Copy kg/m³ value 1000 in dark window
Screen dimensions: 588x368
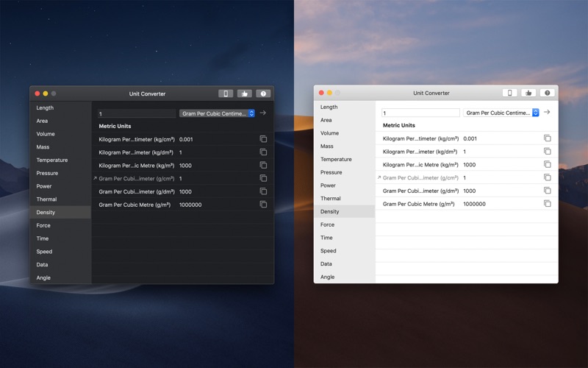pyautogui.click(x=263, y=165)
